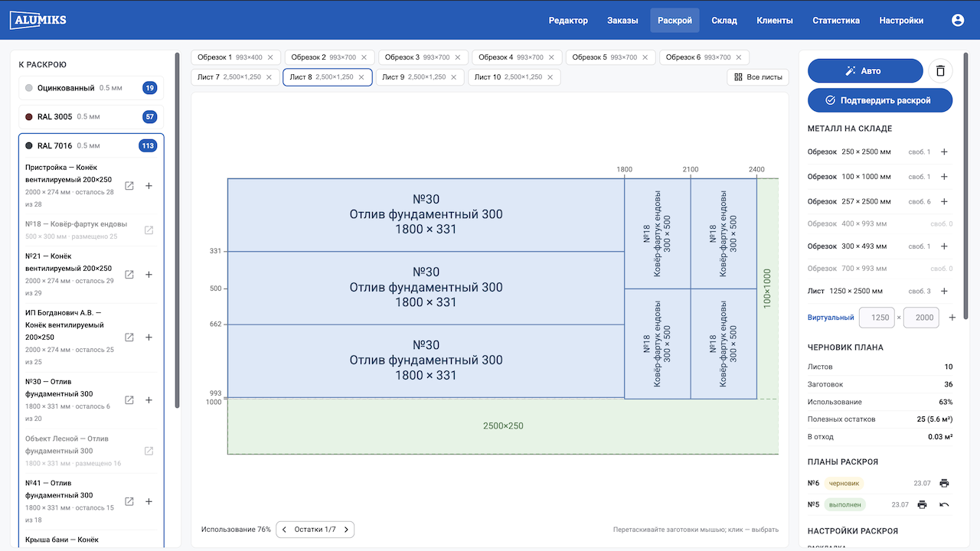Click the dark red RAL 3005 color dot
980x551 pixels.
(29, 117)
